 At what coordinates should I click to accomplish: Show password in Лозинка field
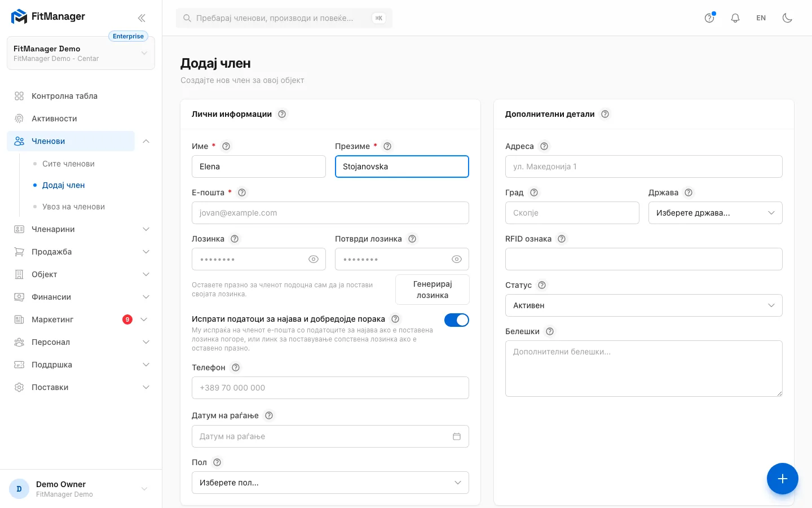pyautogui.click(x=314, y=259)
